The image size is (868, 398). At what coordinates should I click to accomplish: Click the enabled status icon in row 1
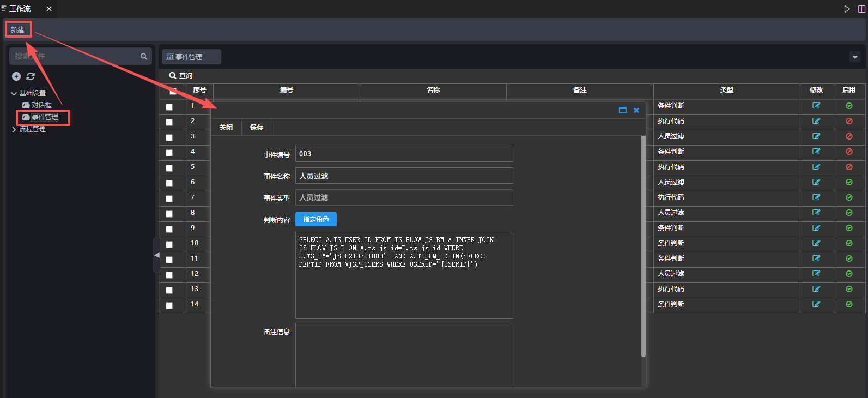point(849,106)
